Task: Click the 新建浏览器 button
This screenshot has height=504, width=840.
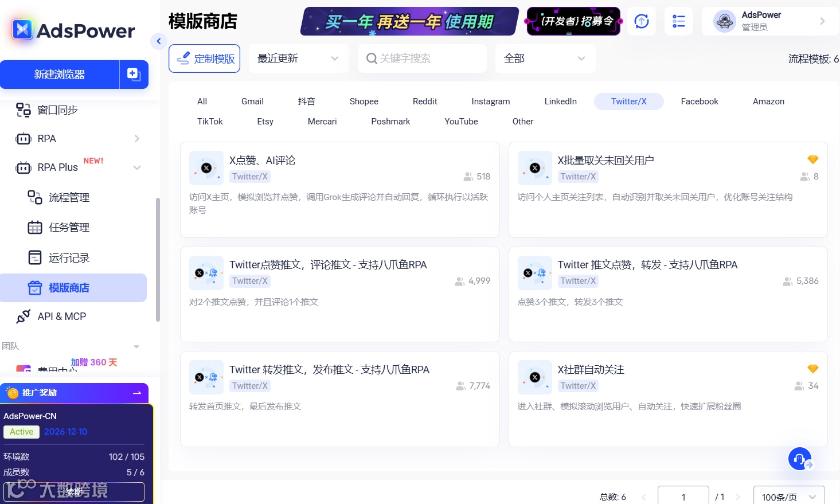Action: pos(60,75)
